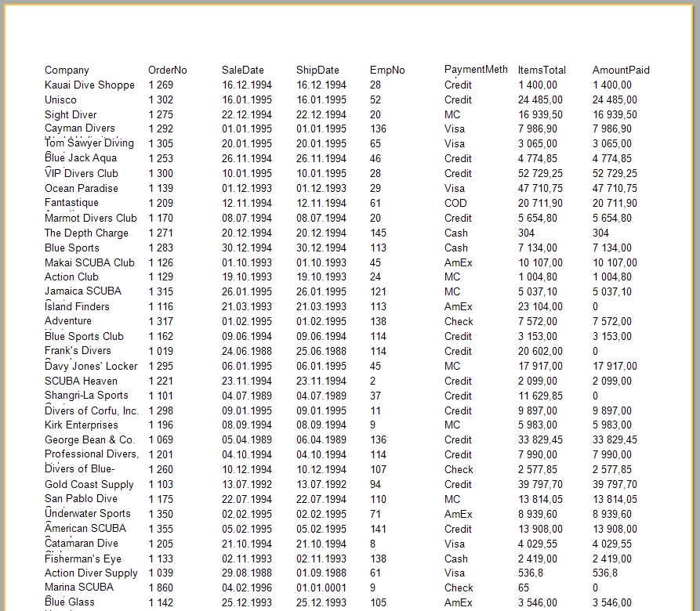The height and width of the screenshot is (611, 700).
Task: Click ship date 01.01.0001
Action: coord(321,587)
